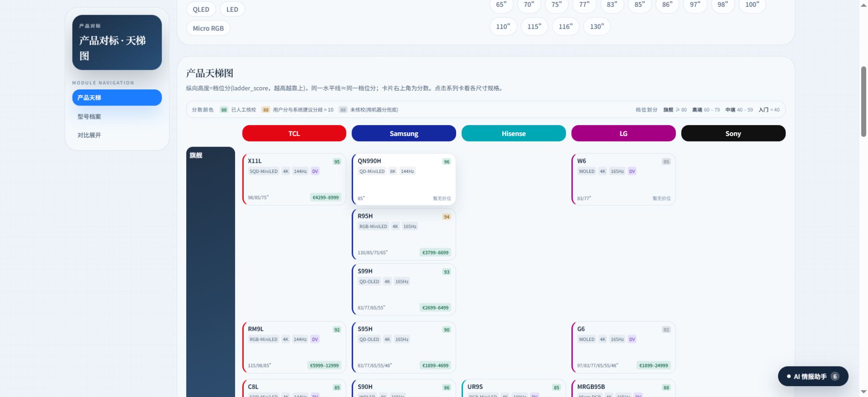Screen dimensions: 868x397
Task: Open the TCL X11L series card
Action: point(294,179)
